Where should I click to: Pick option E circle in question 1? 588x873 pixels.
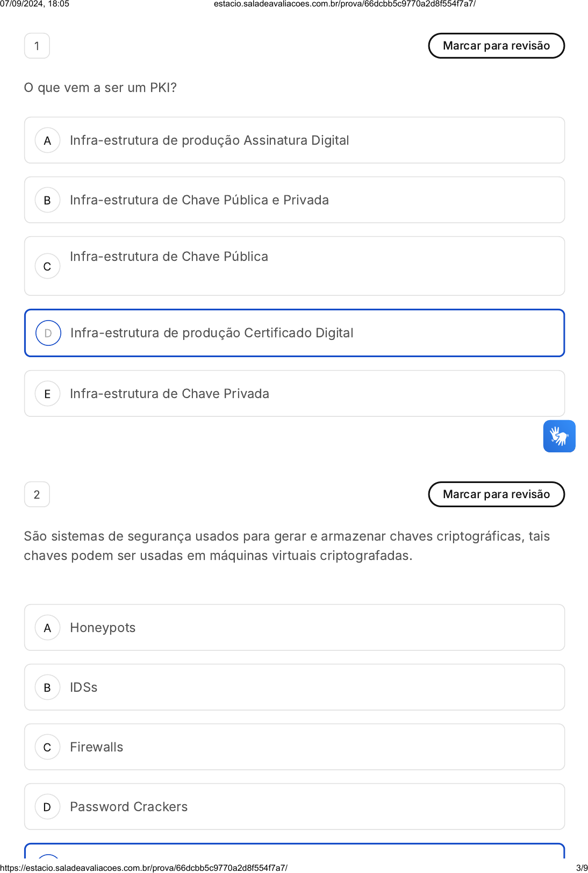(47, 394)
